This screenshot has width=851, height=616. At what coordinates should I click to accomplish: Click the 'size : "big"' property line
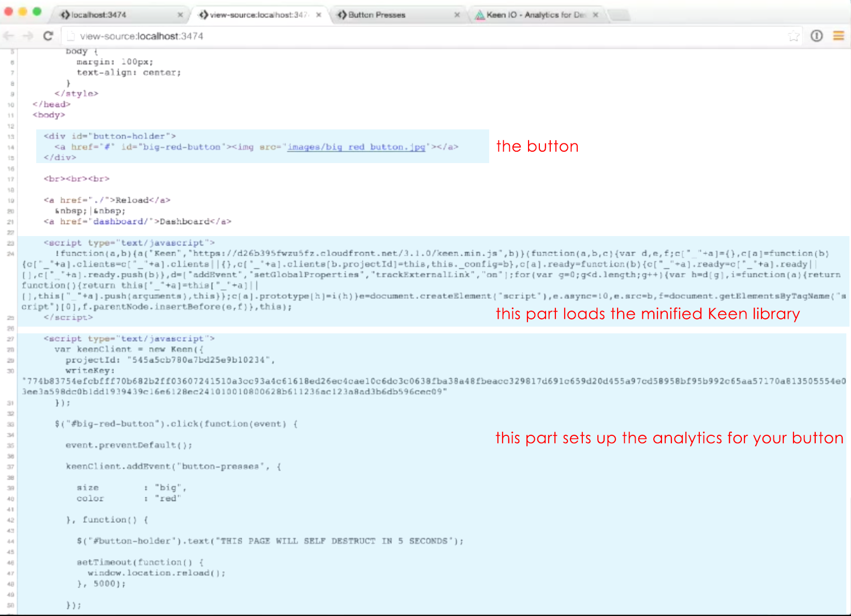[x=131, y=488]
